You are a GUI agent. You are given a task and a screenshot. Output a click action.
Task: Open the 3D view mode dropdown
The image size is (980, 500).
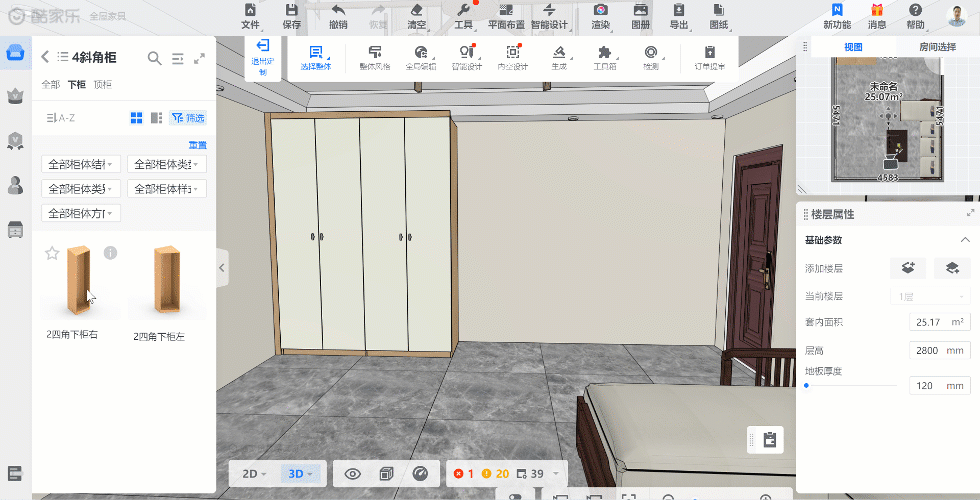[300, 474]
